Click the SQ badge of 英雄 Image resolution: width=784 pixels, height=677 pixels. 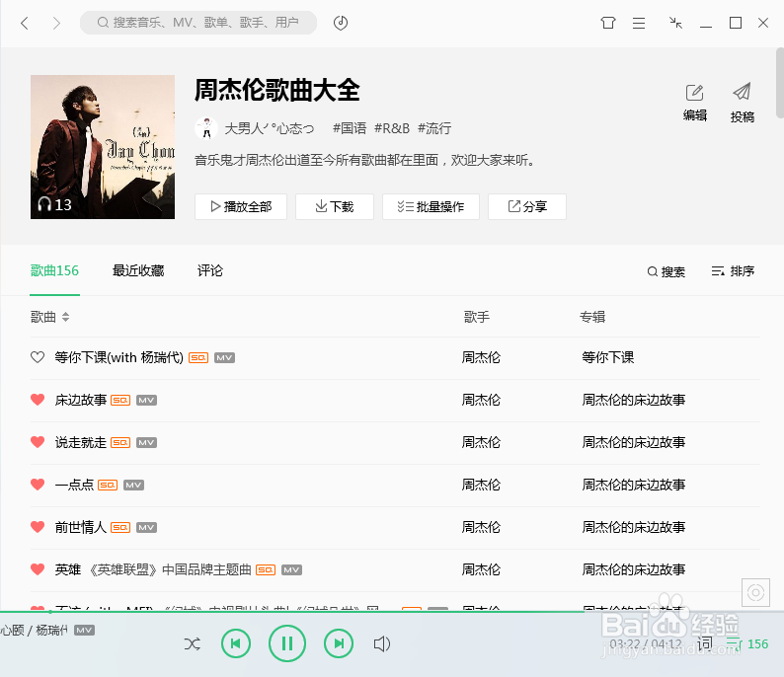coord(266,570)
